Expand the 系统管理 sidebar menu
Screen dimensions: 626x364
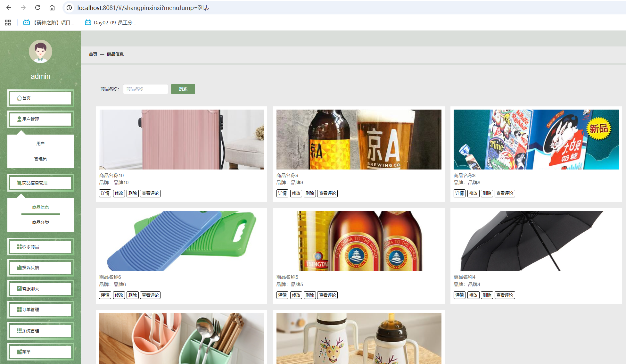point(40,331)
